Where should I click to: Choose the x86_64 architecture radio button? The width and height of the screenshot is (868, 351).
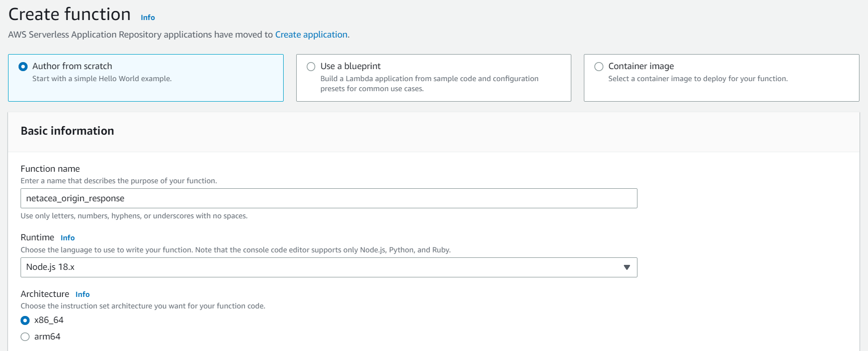tap(25, 320)
